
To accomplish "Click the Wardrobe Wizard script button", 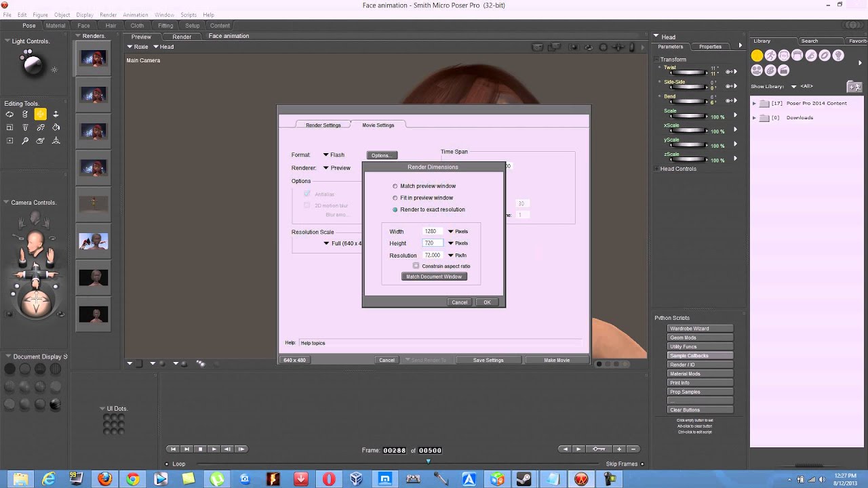I will coord(701,329).
